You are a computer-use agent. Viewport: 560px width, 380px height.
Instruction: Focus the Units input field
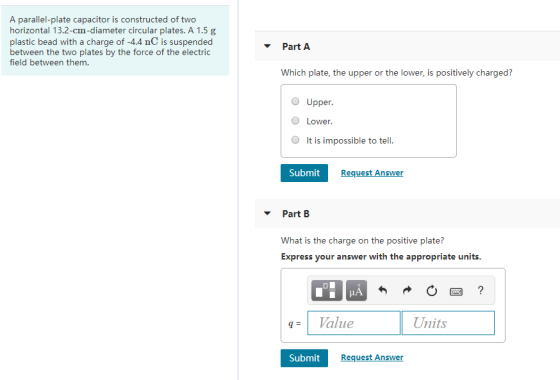pos(448,323)
